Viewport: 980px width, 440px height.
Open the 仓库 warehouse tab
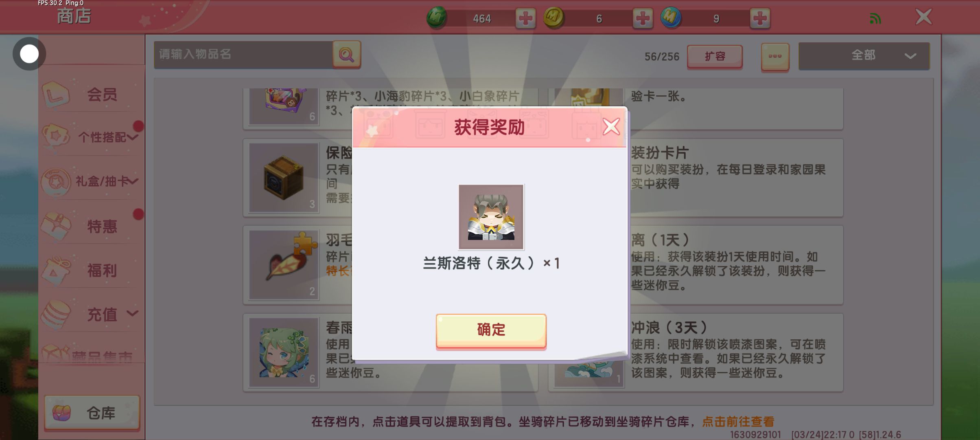point(92,413)
